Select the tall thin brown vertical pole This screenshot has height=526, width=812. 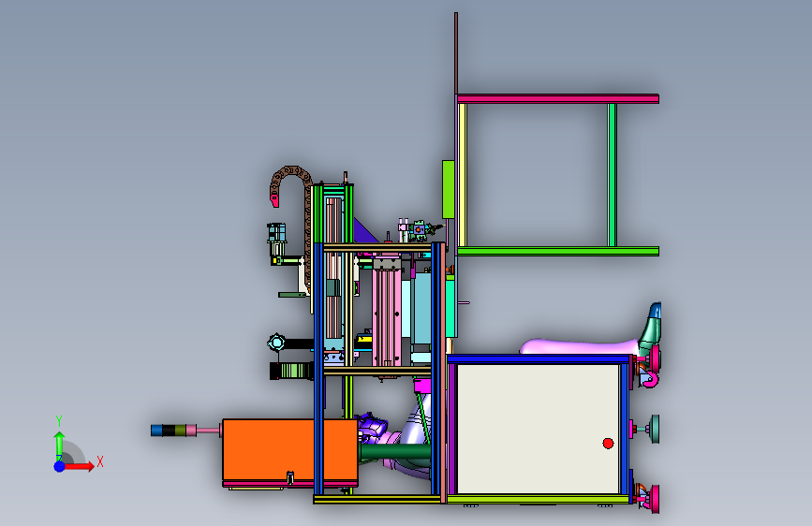pos(456,54)
